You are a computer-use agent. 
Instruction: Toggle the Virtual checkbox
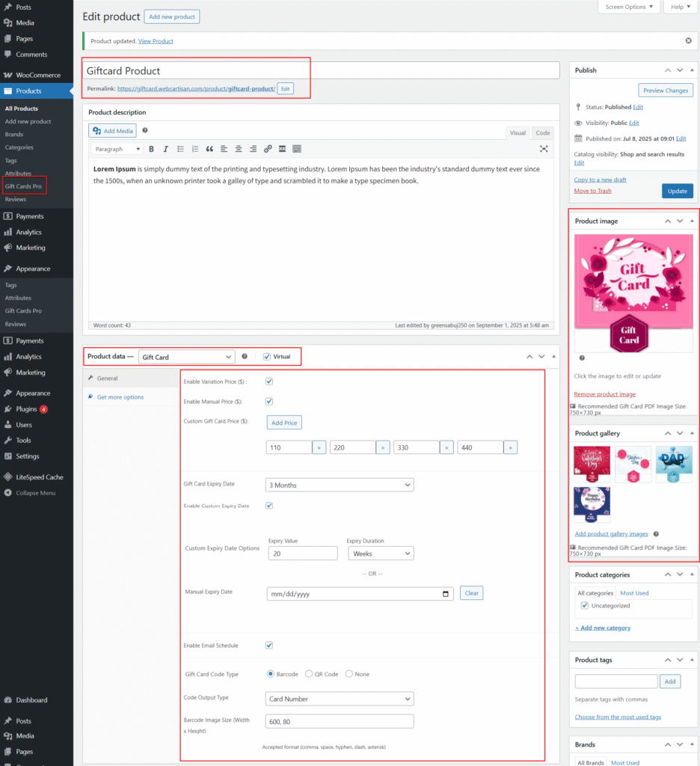click(x=267, y=357)
